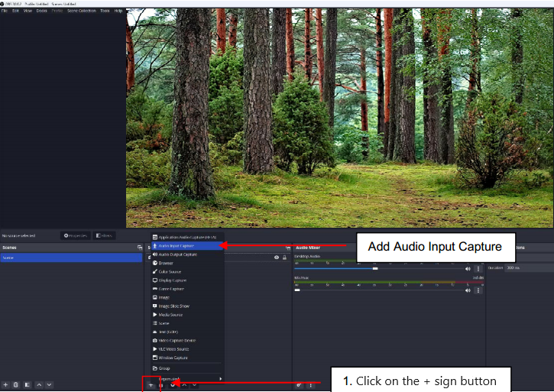Add a Group from the menu
554x392 pixels.
point(187,368)
